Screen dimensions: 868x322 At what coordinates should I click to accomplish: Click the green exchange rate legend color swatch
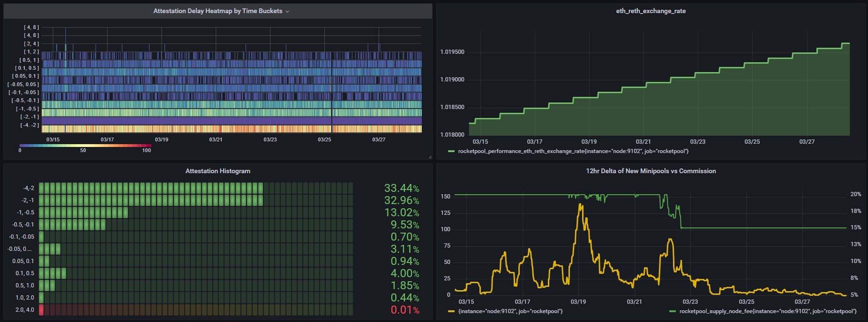pyautogui.click(x=451, y=151)
